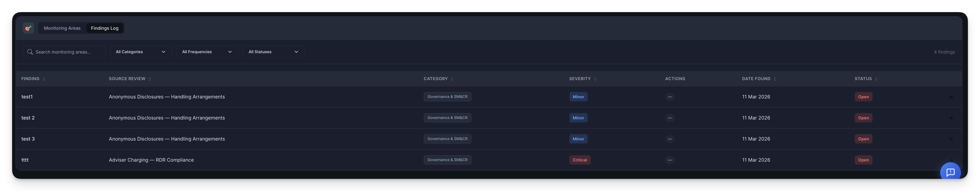Viewport: 980px width, 191px height.
Task: Click actions dash icon in test 3 row
Action: pyautogui.click(x=670, y=139)
